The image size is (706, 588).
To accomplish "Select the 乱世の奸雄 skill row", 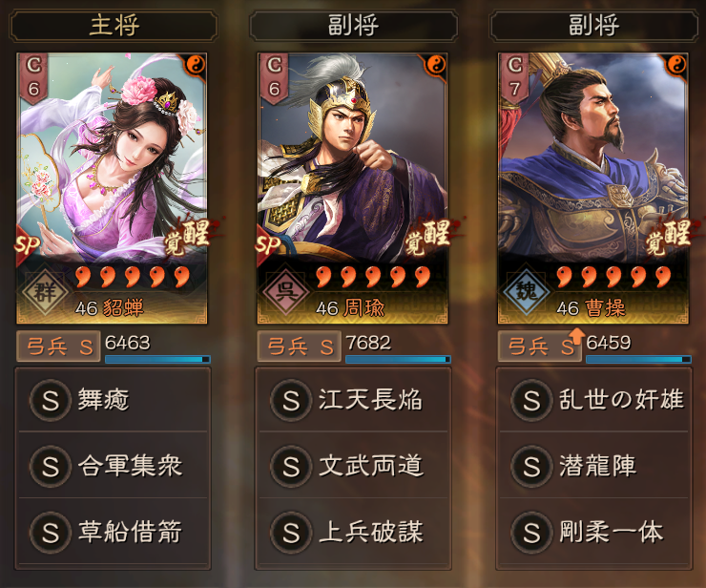I will (593, 400).
